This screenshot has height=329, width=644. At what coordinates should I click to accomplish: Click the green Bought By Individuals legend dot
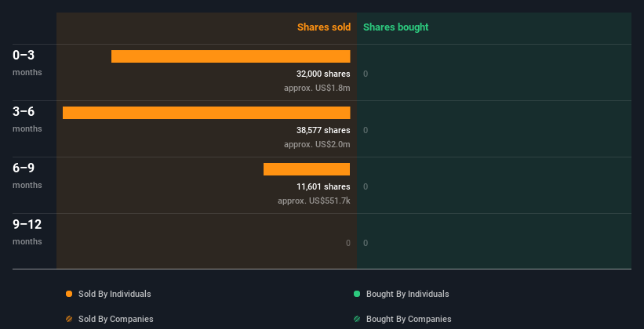tap(357, 294)
